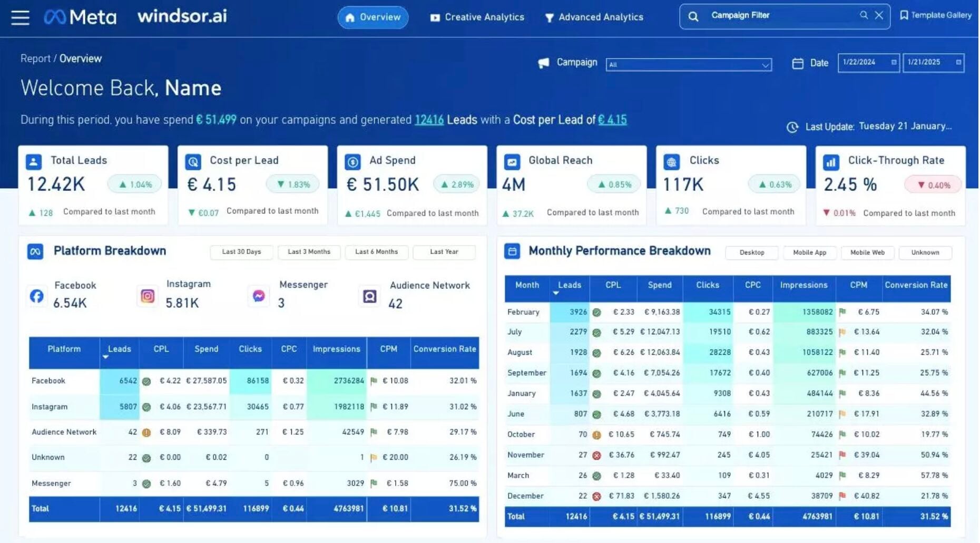Click the 12416 leads link
This screenshot has width=980, height=543.
pyautogui.click(x=429, y=120)
